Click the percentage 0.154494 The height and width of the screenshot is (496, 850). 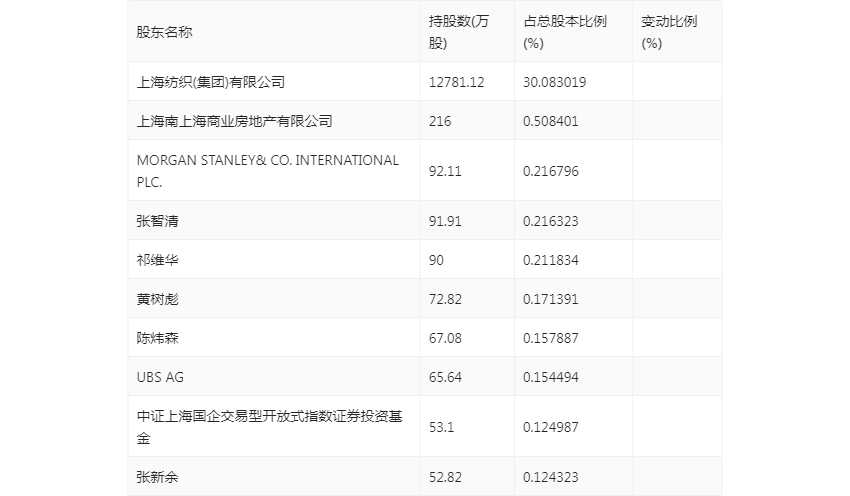coord(551,377)
